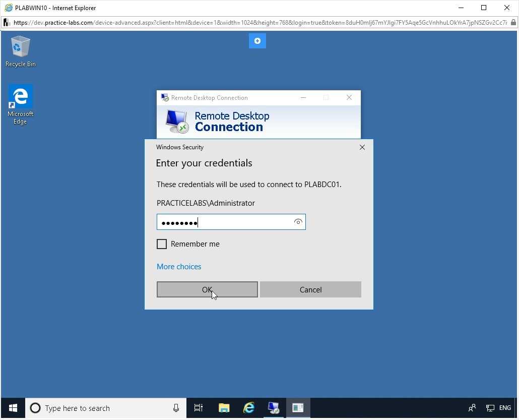Click the ENG language indicator

point(505,408)
